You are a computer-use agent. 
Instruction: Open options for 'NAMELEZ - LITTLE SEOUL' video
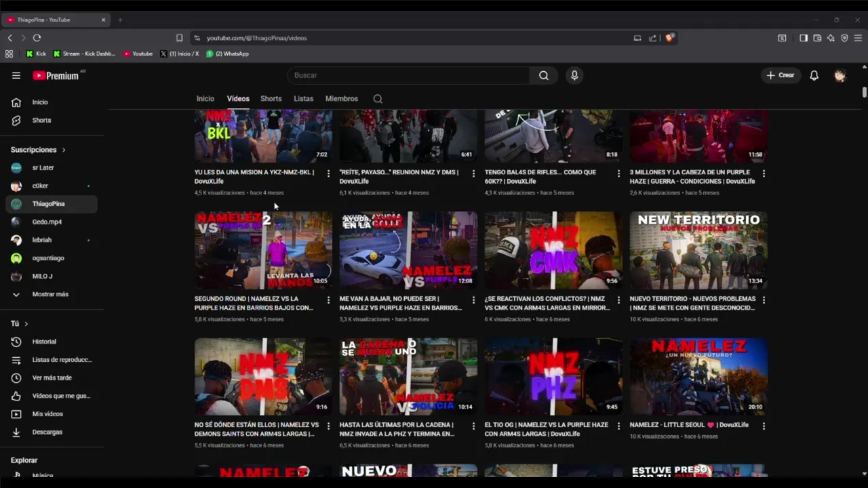(764, 426)
